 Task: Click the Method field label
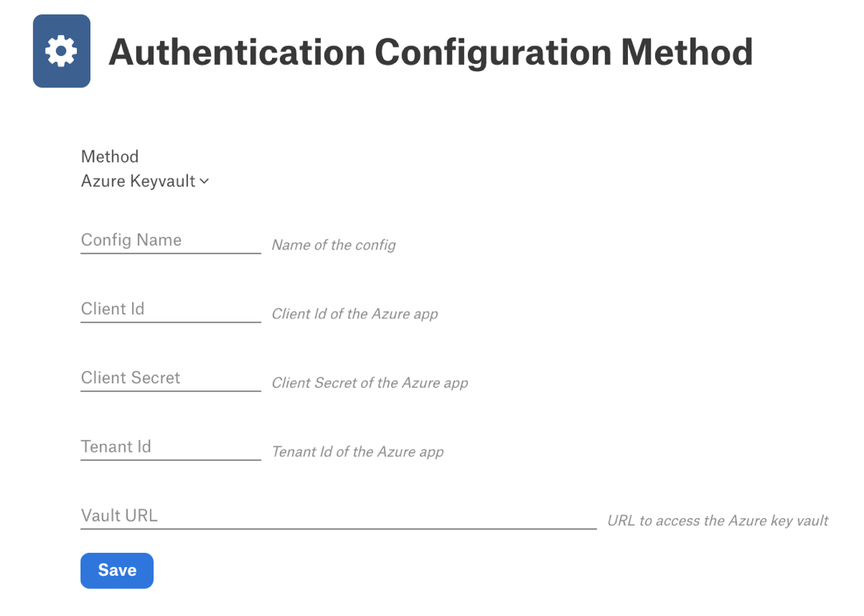tap(110, 157)
